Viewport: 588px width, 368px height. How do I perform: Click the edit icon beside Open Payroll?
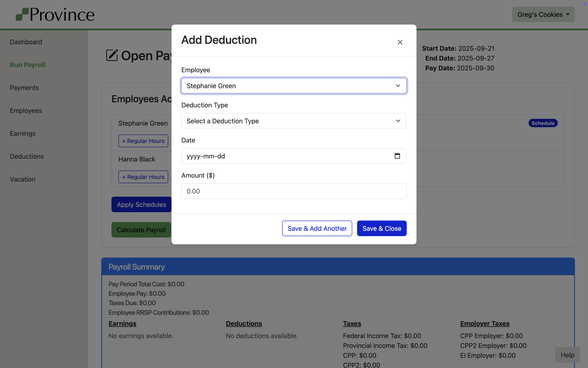coord(112,55)
